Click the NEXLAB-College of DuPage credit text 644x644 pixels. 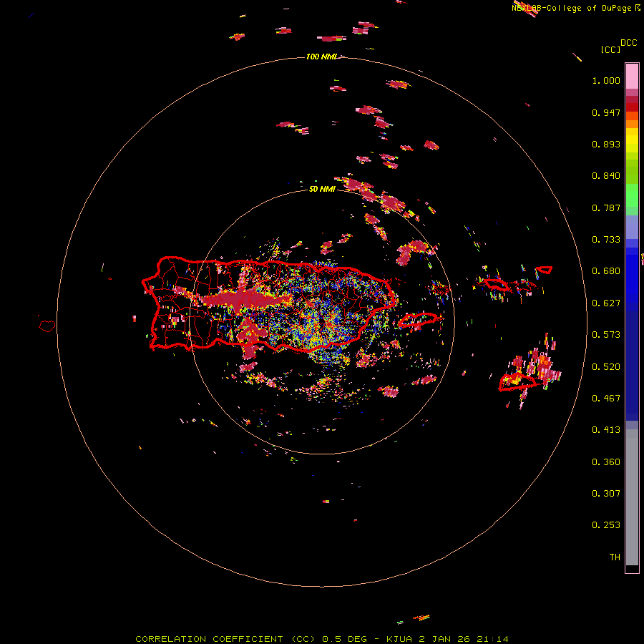576,8
